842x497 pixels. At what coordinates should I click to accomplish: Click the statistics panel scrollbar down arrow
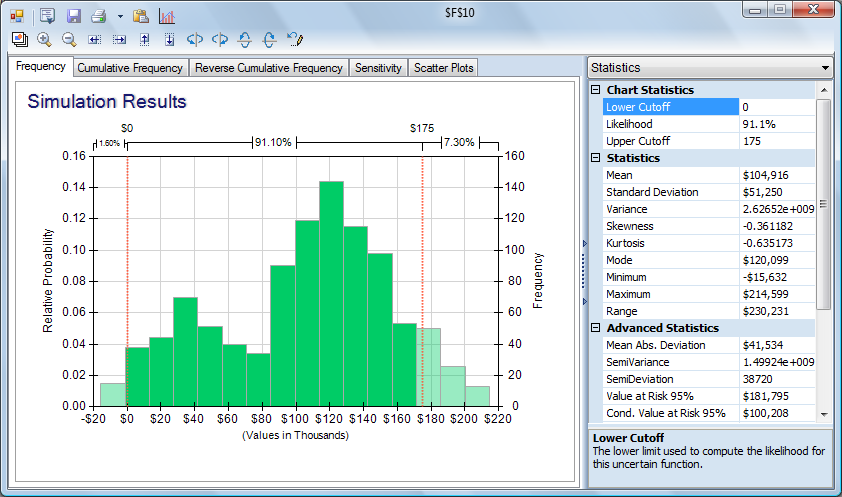[824, 413]
